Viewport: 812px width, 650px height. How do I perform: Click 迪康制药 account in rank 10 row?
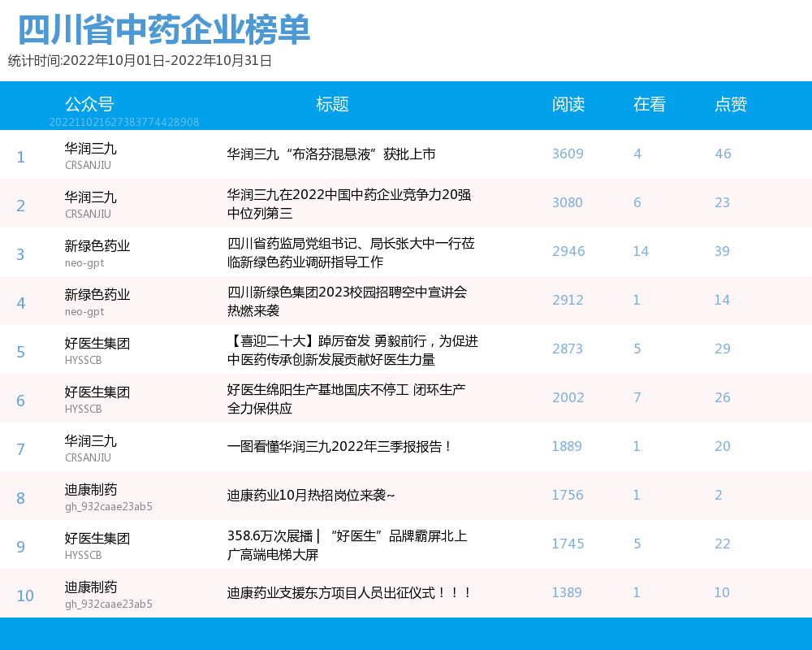click(x=91, y=587)
